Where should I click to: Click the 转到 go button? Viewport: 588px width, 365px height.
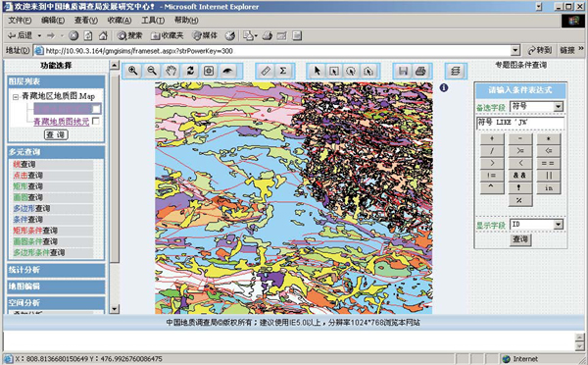(x=540, y=50)
